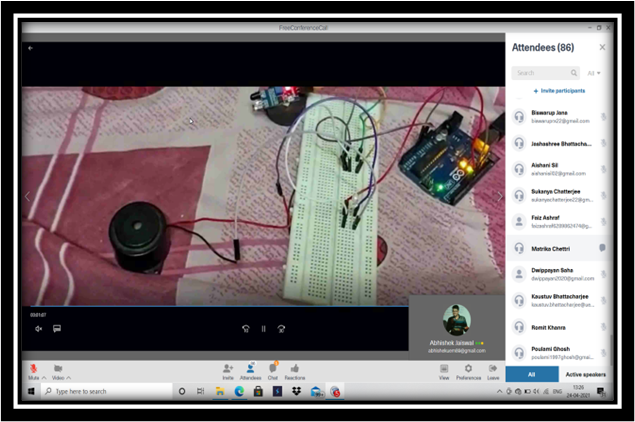Open the Invite icon in bottom toolbar
635x422 pixels.
click(x=228, y=369)
